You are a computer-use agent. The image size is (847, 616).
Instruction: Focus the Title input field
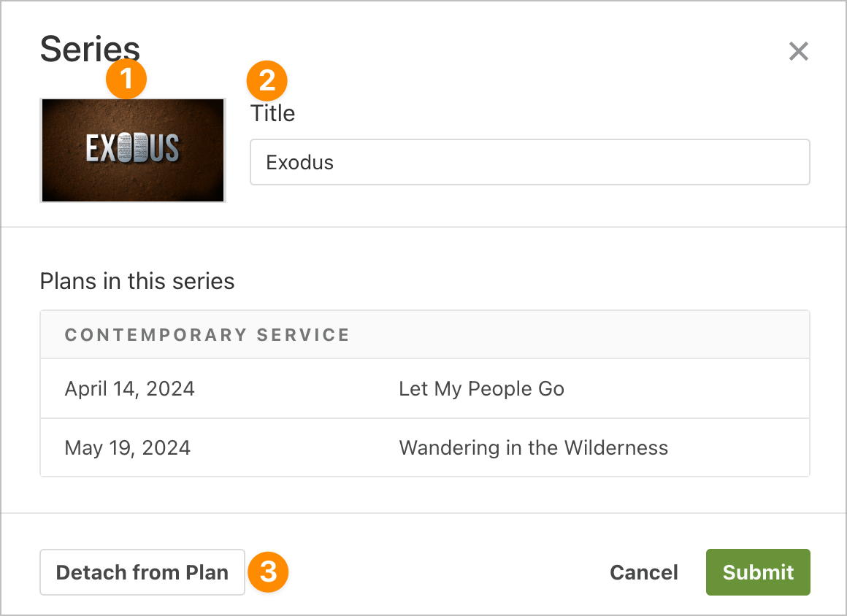(x=530, y=162)
